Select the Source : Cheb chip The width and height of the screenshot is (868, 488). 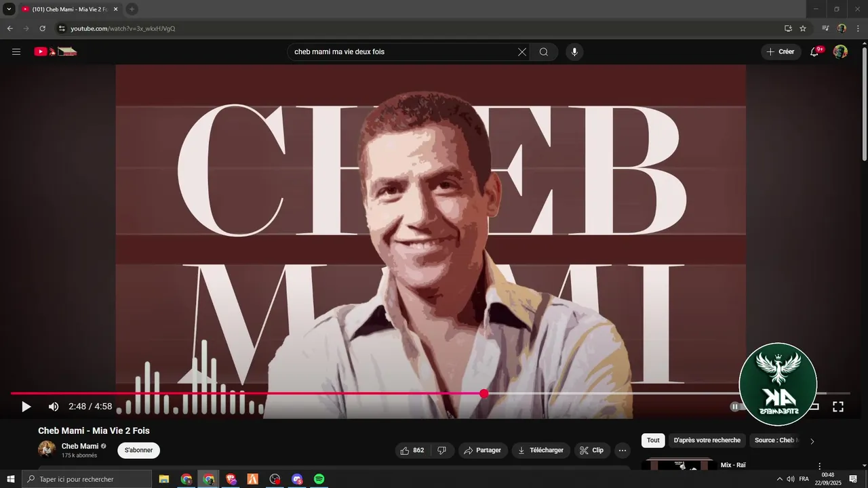pos(775,441)
